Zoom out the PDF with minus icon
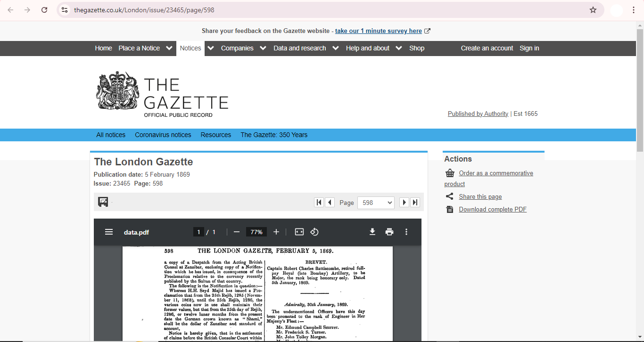This screenshot has height=342, width=644. 237,232
